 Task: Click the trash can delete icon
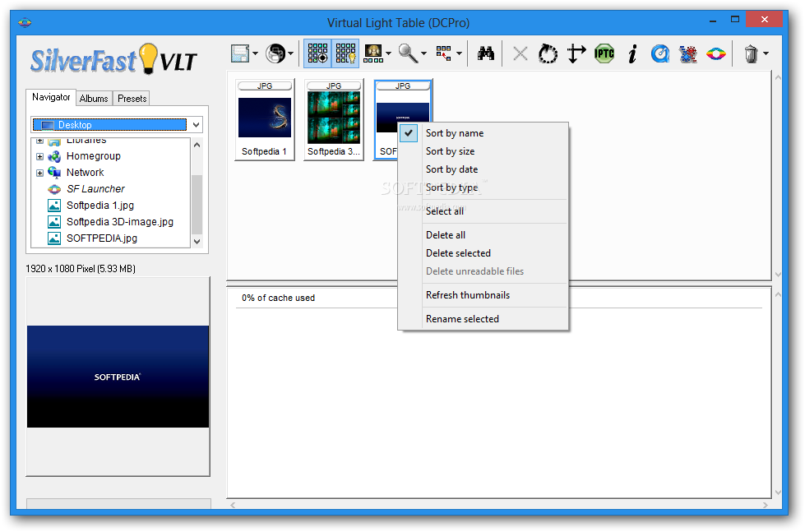click(x=751, y=54)
